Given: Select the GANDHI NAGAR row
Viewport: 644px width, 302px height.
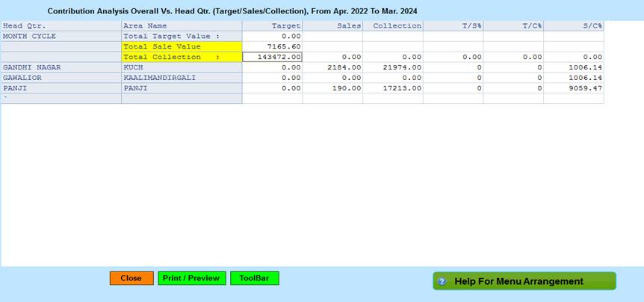Looking at the screenshot, I should [x=61, y=67].
